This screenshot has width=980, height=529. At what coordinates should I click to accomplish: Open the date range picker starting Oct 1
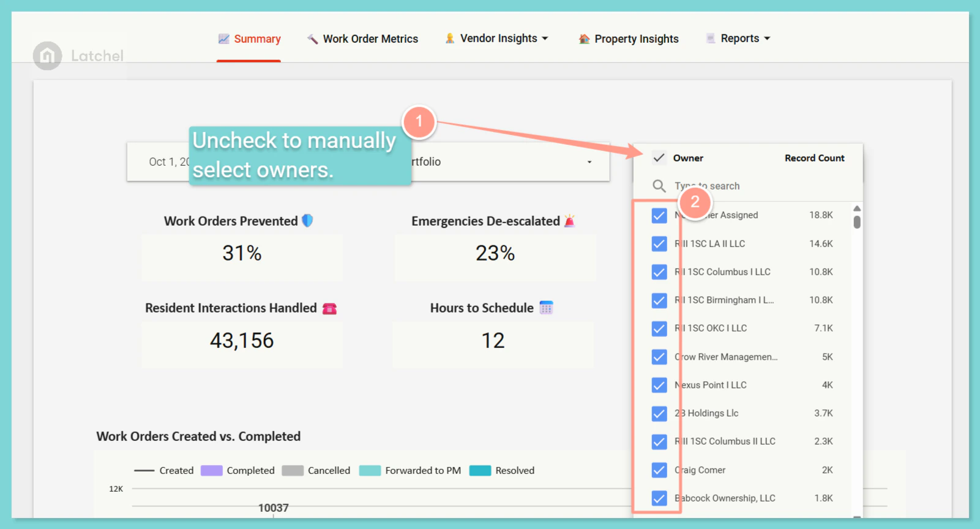click(169, 162)
